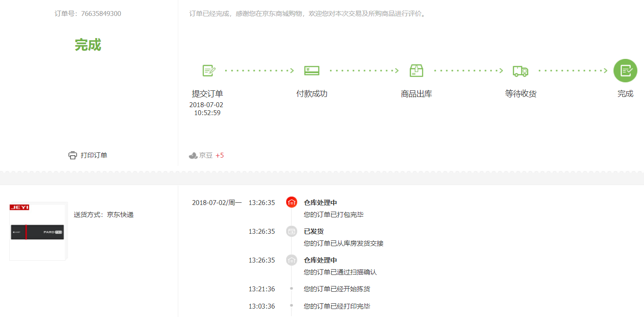Image resolution: width=644 pixels, height=317 pixels.
Task: Click the order number 76635849300
Action: point(101,14)
